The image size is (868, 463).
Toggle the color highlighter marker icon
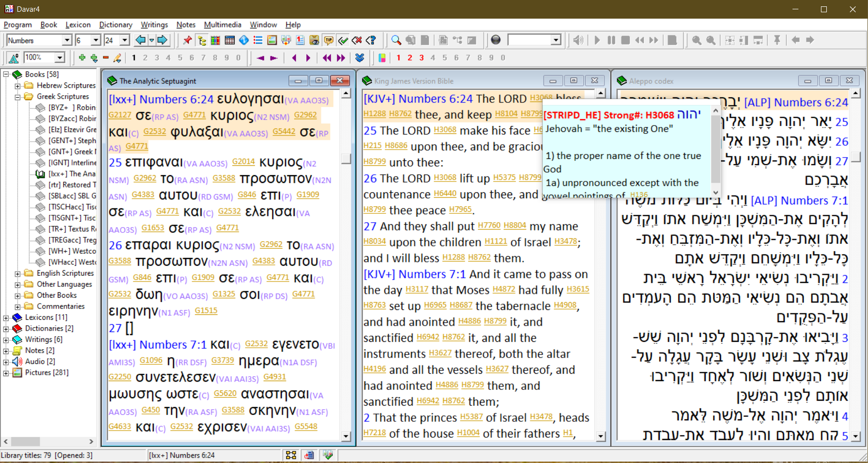pos(382,58)
